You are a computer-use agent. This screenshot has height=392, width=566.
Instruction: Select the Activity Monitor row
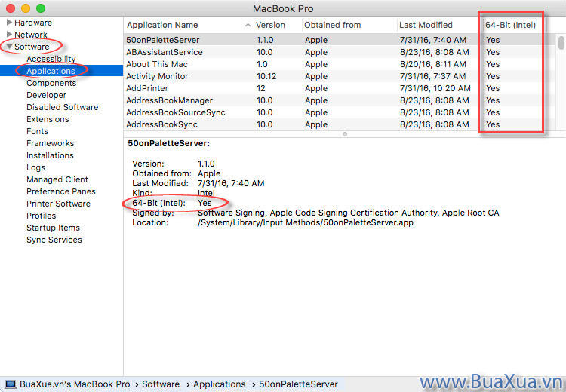click(340, 76)
